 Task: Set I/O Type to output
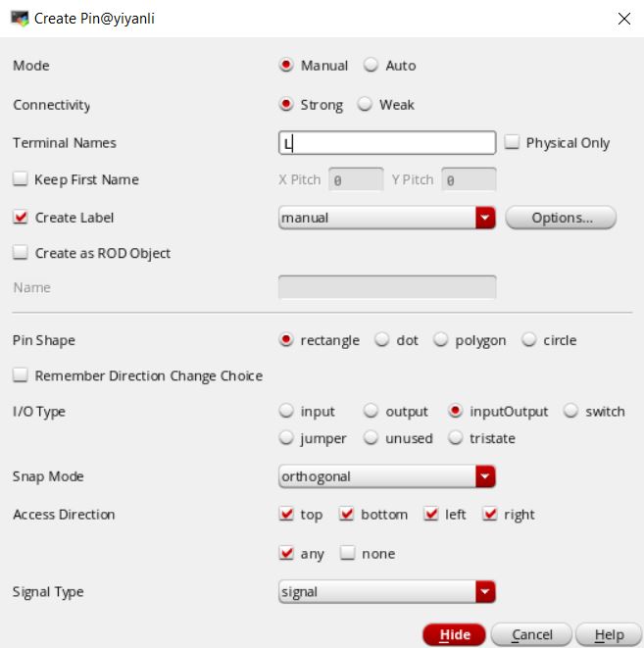[371, 411]
